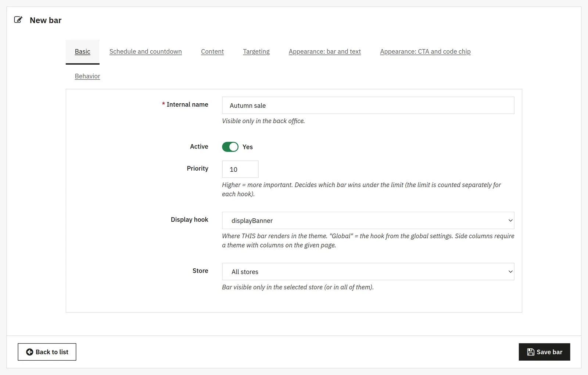Click the Priority number field

[240, 169]
